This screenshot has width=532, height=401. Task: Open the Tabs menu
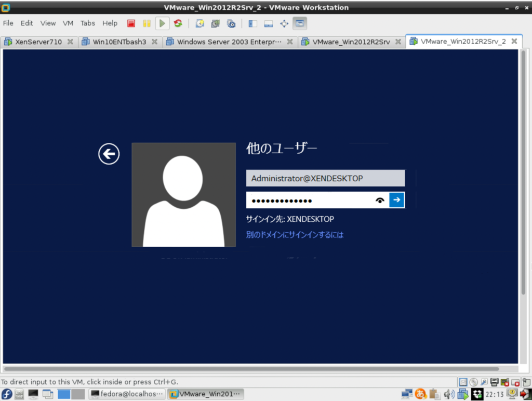[87, 23]
